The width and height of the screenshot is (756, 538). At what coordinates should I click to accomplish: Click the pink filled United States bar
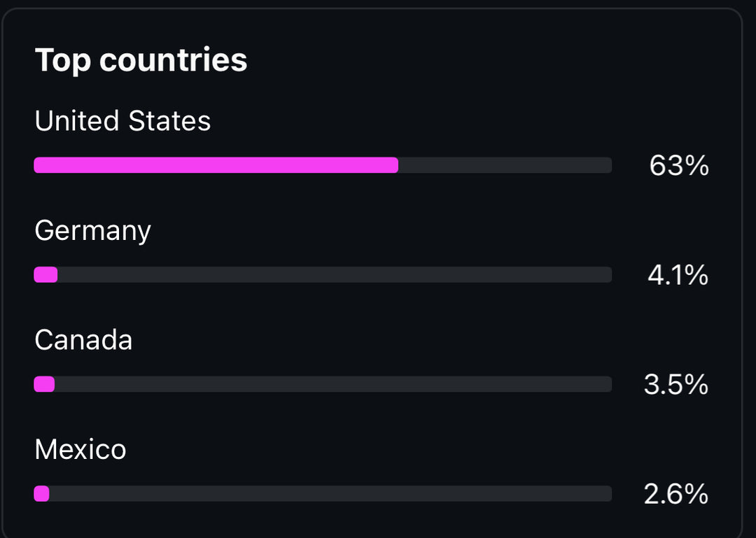click(216, 165)
